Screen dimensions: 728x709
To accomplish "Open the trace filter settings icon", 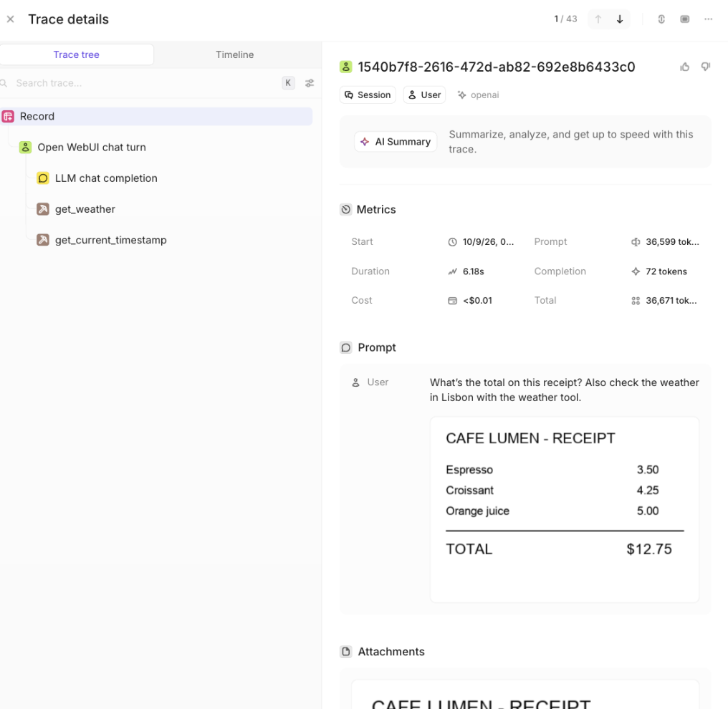I will pyautogui.click(x=310, y=83).
